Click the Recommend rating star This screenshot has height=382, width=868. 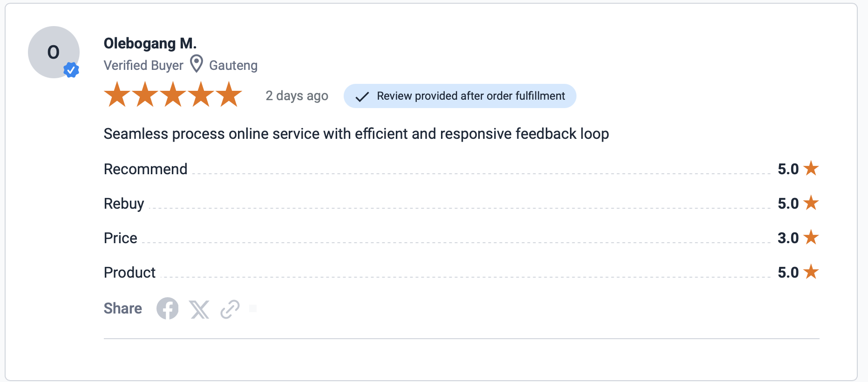(811, 168)
